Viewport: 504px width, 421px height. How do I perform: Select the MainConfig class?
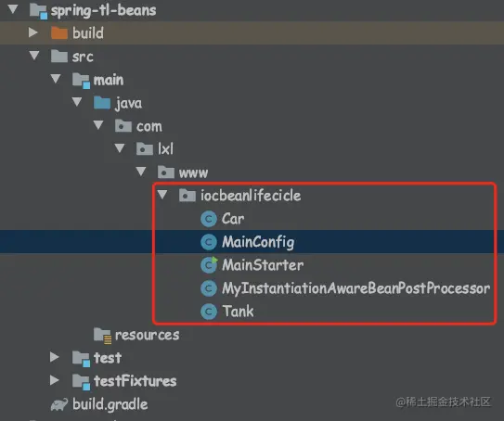258,242
